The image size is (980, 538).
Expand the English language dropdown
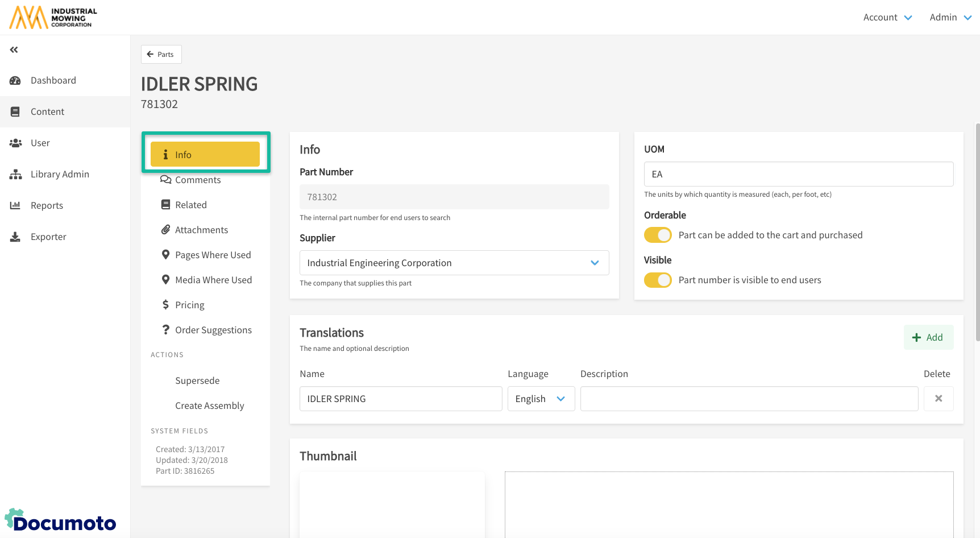click(541, 399)
